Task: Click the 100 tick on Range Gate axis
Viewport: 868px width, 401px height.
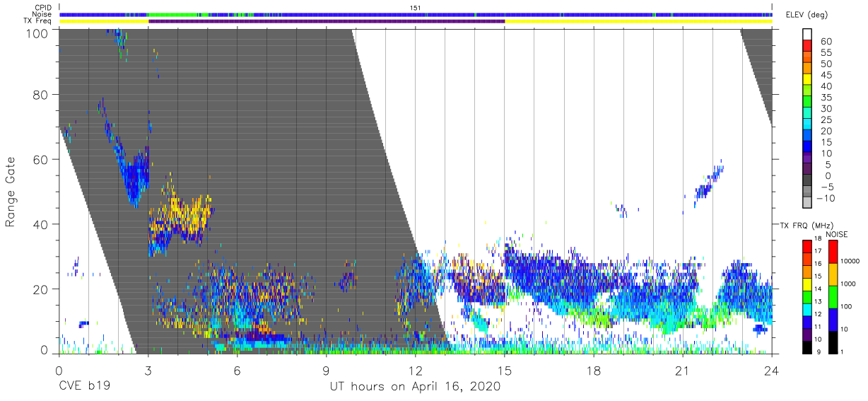Action: click(37, 33)
